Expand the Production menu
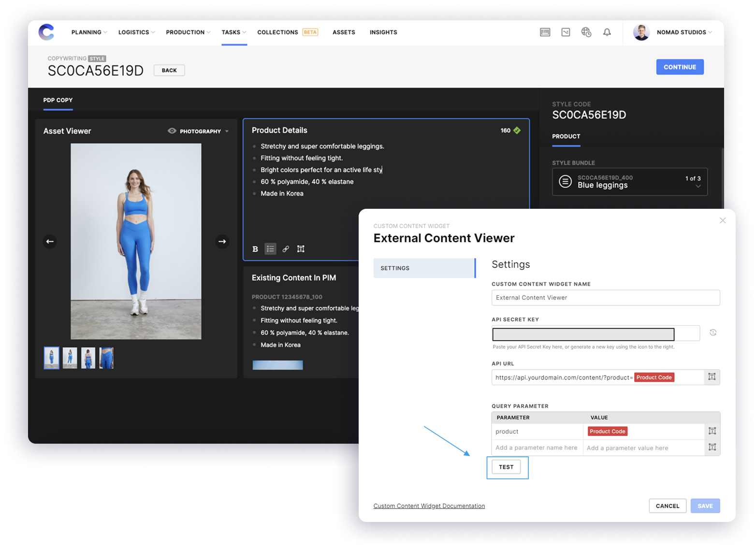The height and width of the screenshot is (550, 756). tap(188, 32)
